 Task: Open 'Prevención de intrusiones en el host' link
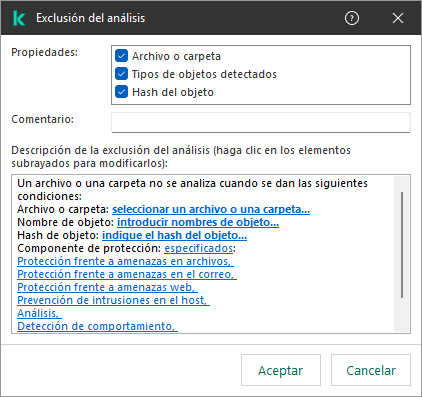click(113, 300)
